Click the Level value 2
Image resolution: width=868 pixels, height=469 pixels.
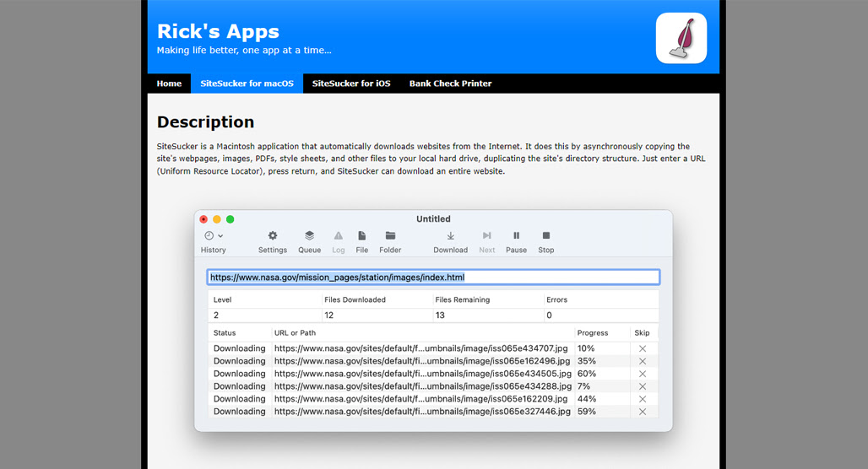tap(216, 315)
